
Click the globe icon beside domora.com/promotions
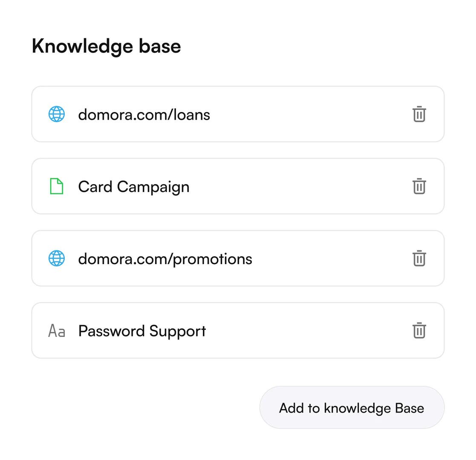(x=57, y=259)
